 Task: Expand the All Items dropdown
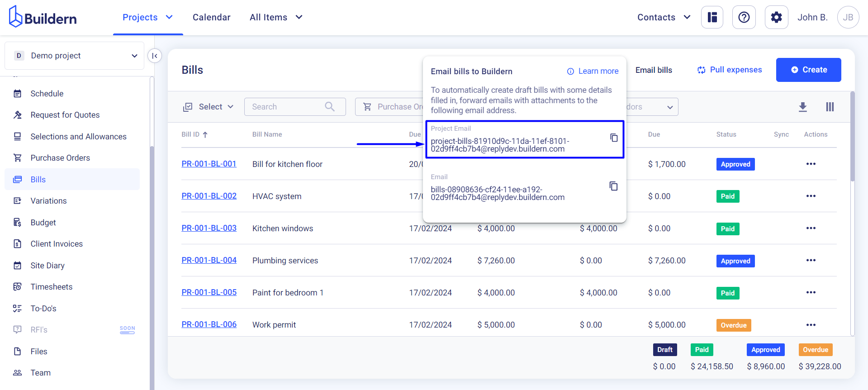point(299,17)
